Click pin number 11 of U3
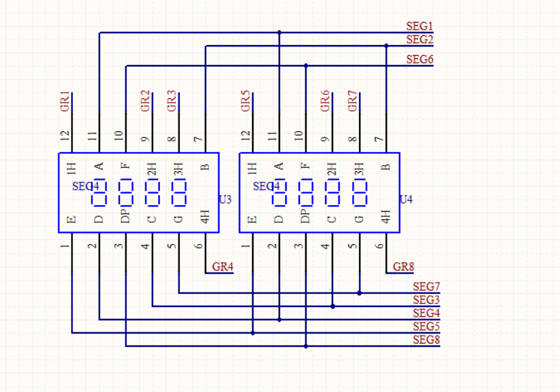Viewport: 560px width, 392px height. tap(92, 136)
